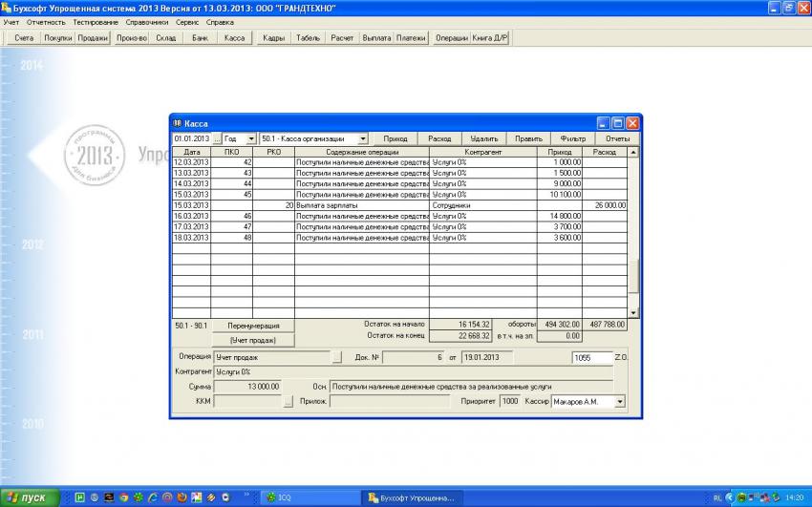Click the Касса window title icon

point(177,123)
